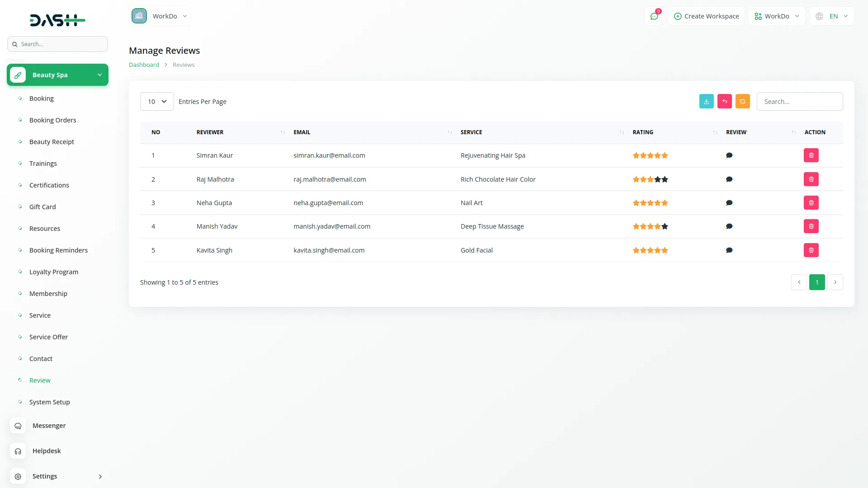View Manish Yadav's review comment icon
The height and width of the screenshot is (488, 868).
pos(729,226)
